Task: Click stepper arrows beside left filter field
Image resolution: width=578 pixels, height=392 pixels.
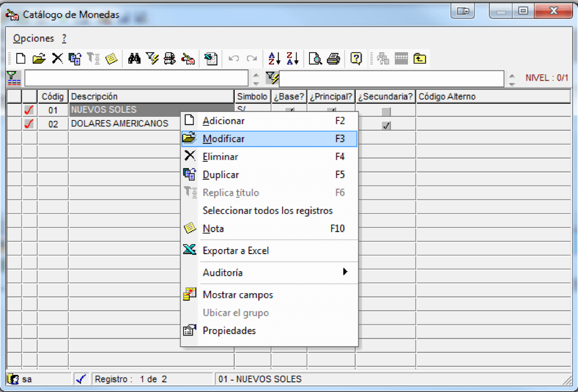Action: pyautogui.click(x=256, y=79)
